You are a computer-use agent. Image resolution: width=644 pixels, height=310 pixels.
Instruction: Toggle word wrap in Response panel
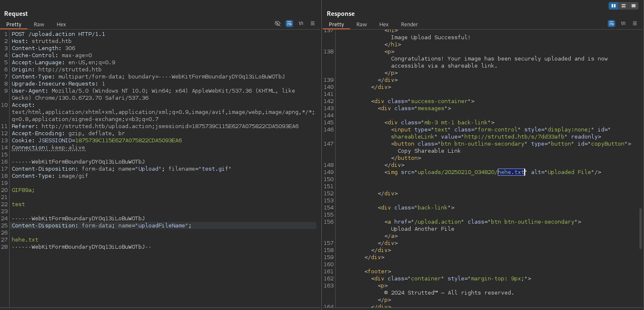coord(611,24)
